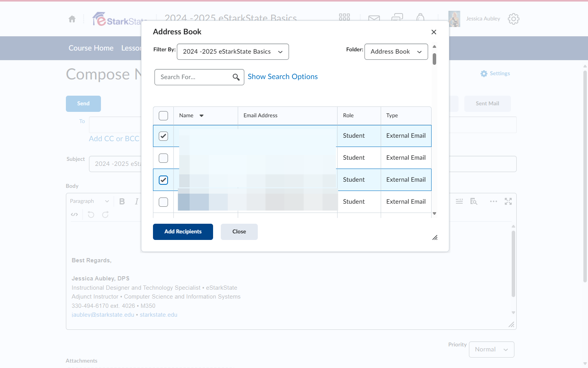Click the Jessica Aubley profile name
This screenshot has height=368, width=588.
coord(483,19)
